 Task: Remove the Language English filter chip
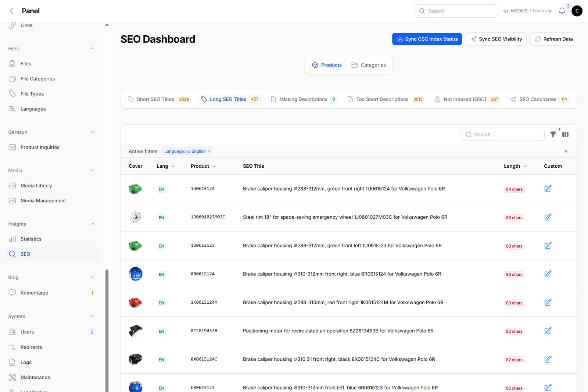209,152
